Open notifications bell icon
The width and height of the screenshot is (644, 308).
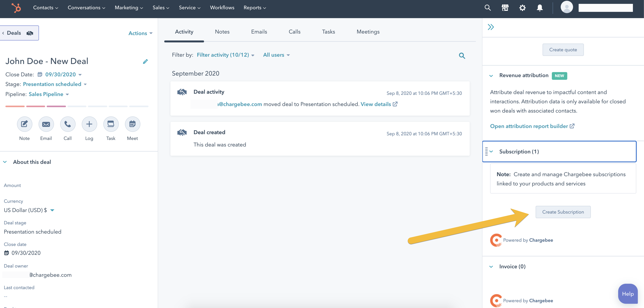tap(540, 8)
